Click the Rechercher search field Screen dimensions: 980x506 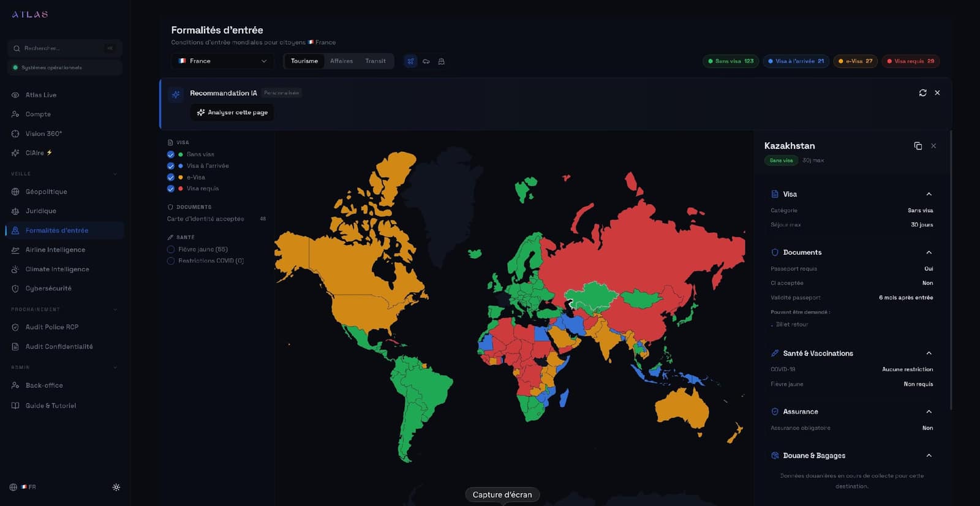click(x=61, y=48)
